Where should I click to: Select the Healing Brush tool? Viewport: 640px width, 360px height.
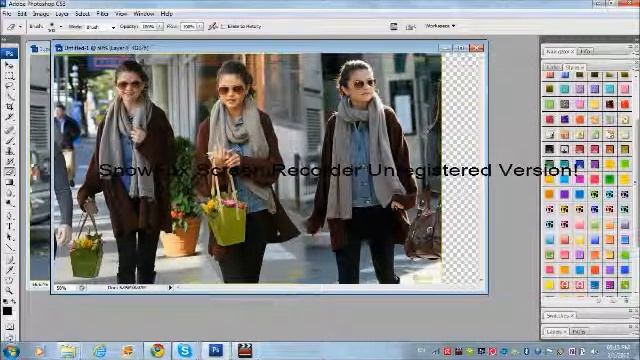click(9, 130)
